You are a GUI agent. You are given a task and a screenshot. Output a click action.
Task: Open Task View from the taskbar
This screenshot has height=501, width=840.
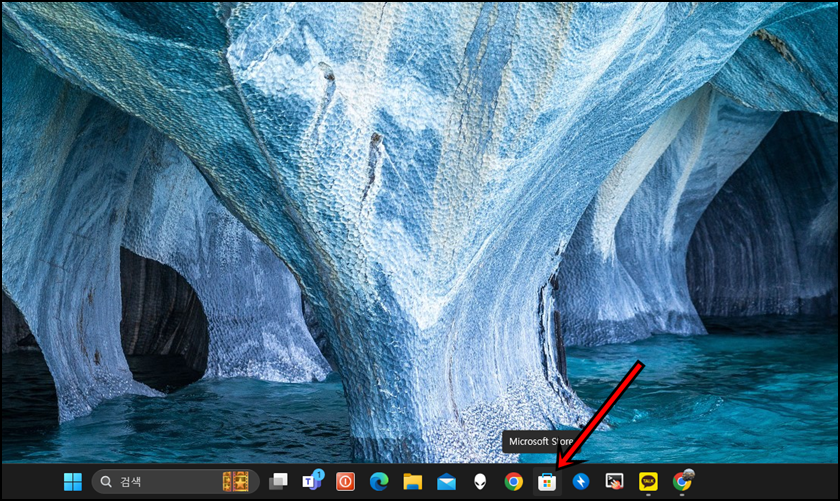[278, 482]
